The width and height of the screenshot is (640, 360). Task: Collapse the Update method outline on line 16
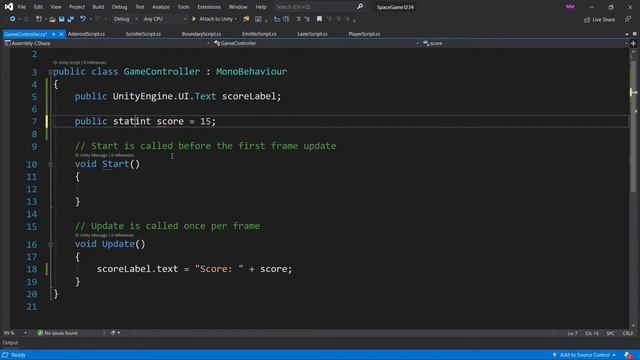point(50,244)
